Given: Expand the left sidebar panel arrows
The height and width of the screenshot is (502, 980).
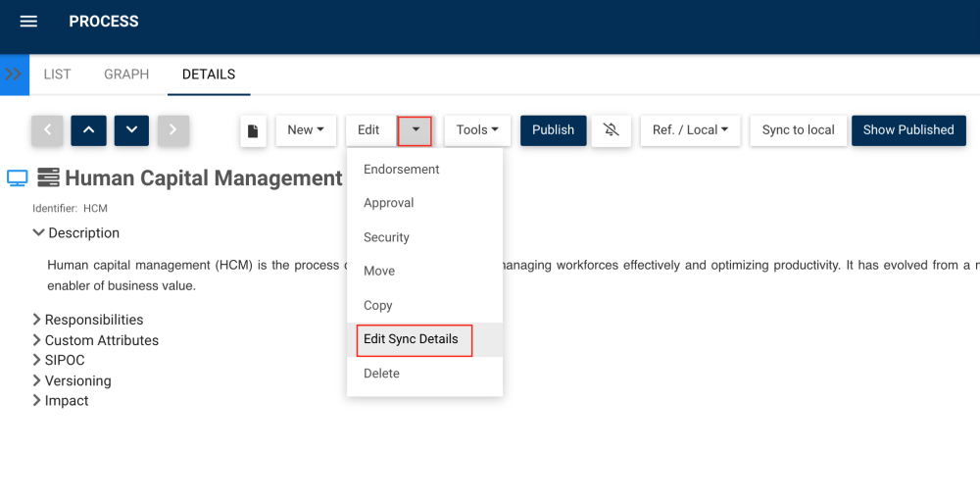Looking at the screenshot, I should tap(14, 75).
